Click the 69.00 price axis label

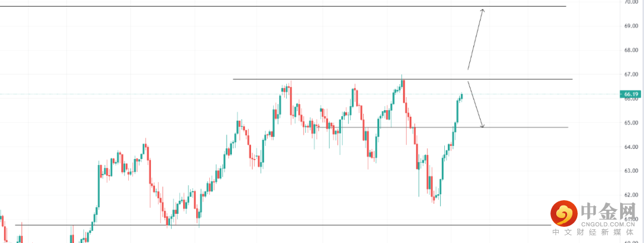point(633,26)
